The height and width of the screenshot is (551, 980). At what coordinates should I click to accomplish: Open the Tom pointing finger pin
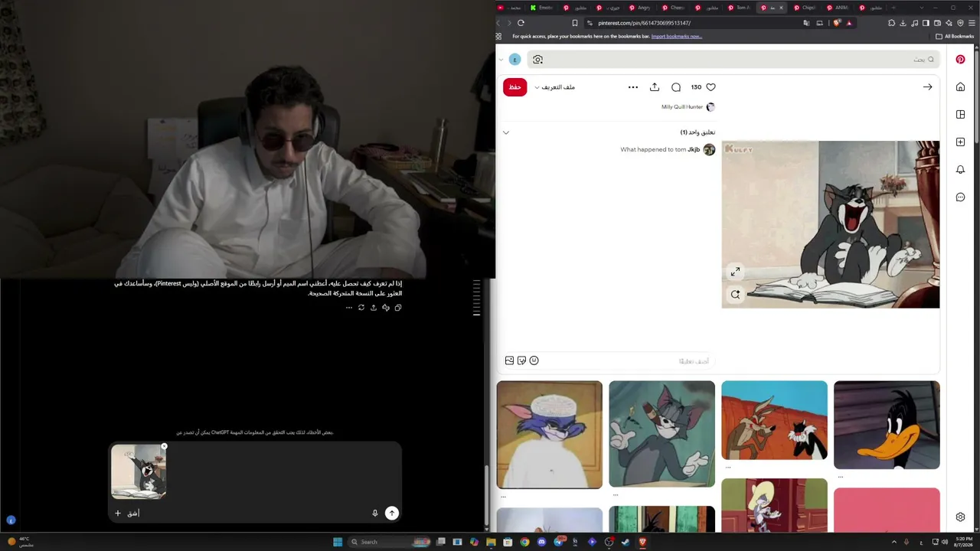[662, 434]
